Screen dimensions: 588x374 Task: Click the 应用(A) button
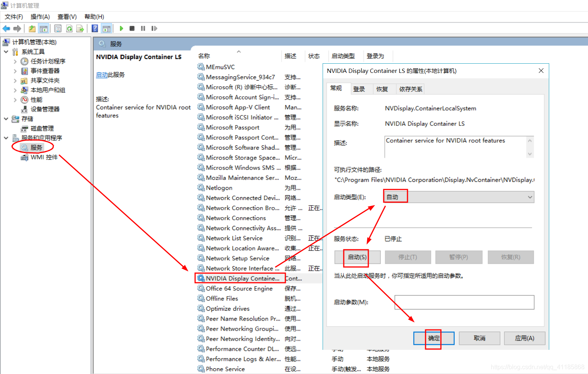(x=525, y=338)
